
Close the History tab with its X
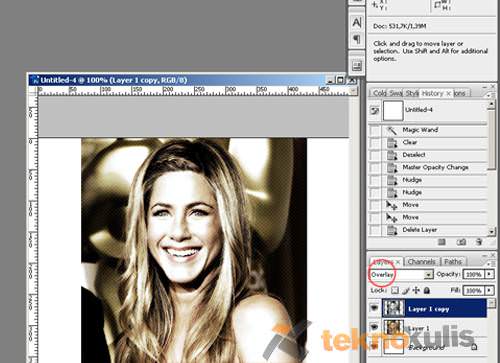coord(448,94)
